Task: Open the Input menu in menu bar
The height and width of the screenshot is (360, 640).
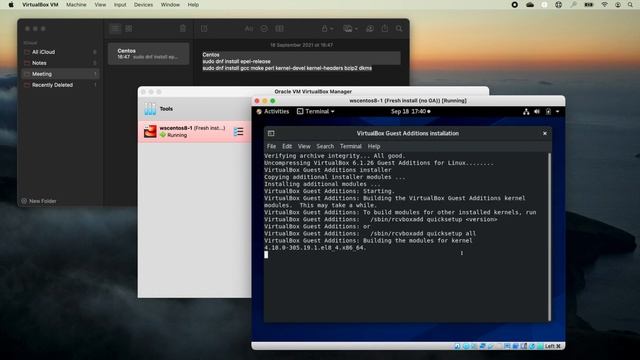Action: (120, 5)
